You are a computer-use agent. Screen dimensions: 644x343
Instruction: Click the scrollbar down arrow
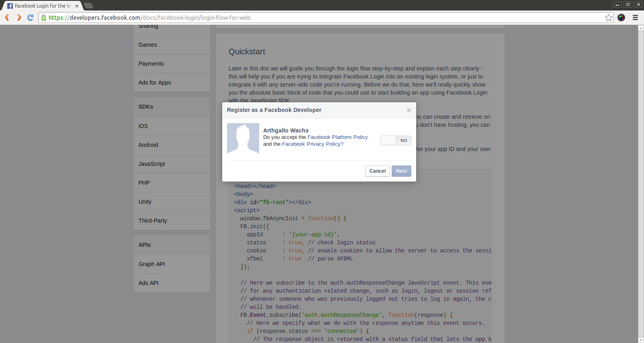(x=641, y=340)
